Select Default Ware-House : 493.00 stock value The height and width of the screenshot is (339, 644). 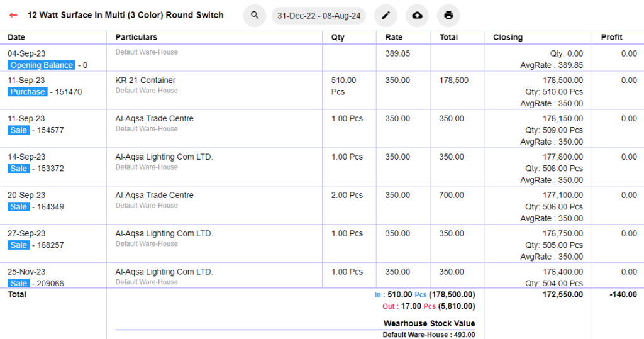point(429,335)
